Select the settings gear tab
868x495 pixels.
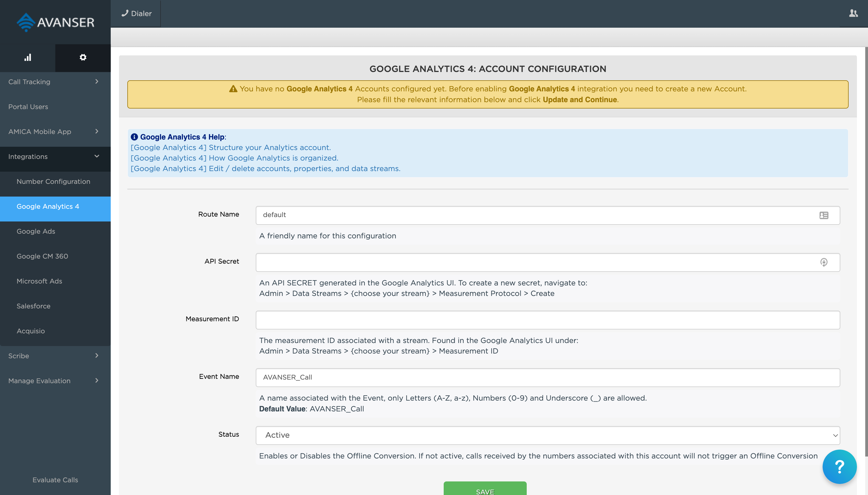point(83,58)
